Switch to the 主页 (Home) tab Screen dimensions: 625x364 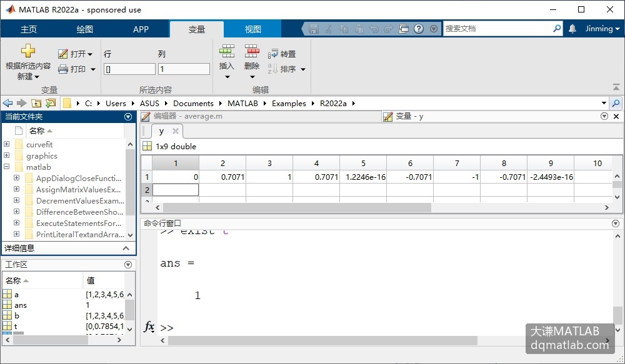pos(29,29)
